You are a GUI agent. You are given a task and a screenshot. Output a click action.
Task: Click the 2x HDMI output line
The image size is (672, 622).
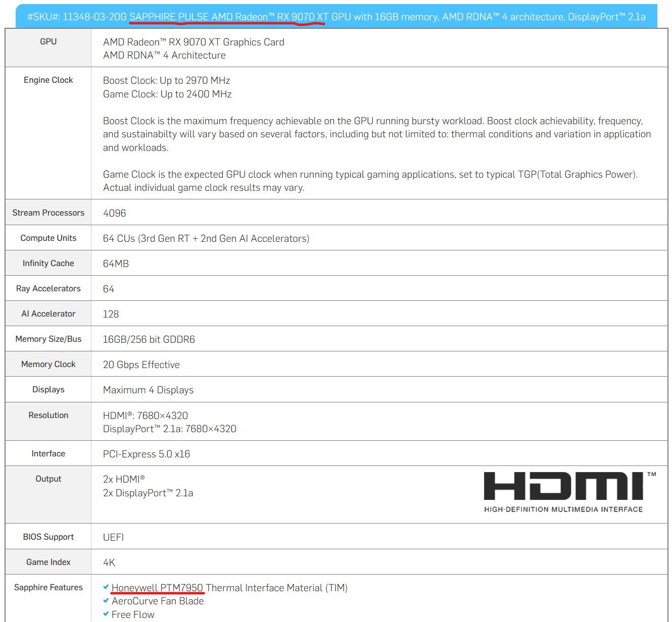(124, 479)
